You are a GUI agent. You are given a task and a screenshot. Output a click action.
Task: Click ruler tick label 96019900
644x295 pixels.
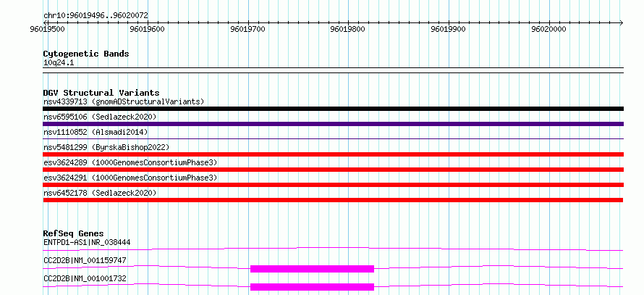click(448, 29)
